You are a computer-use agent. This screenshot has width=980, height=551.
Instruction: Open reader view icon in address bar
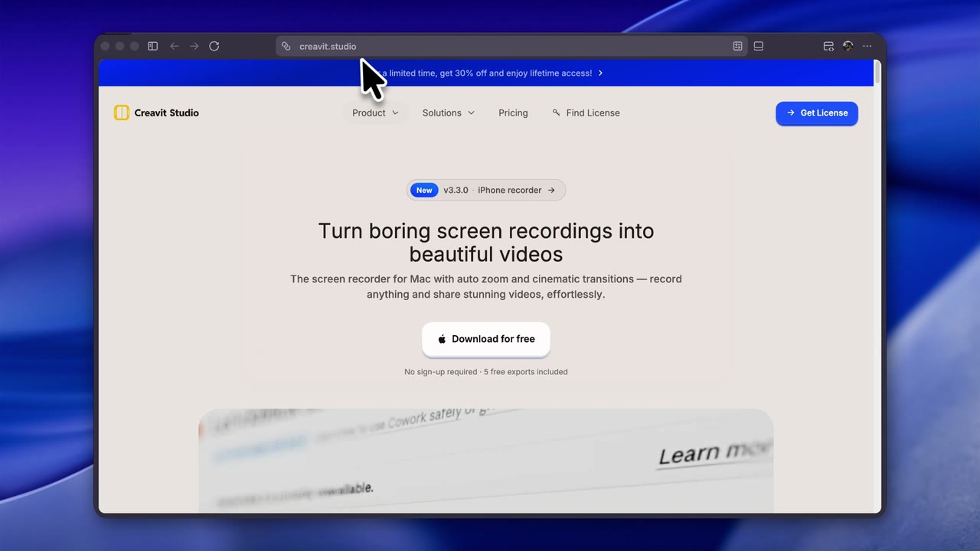click(738, 46)
